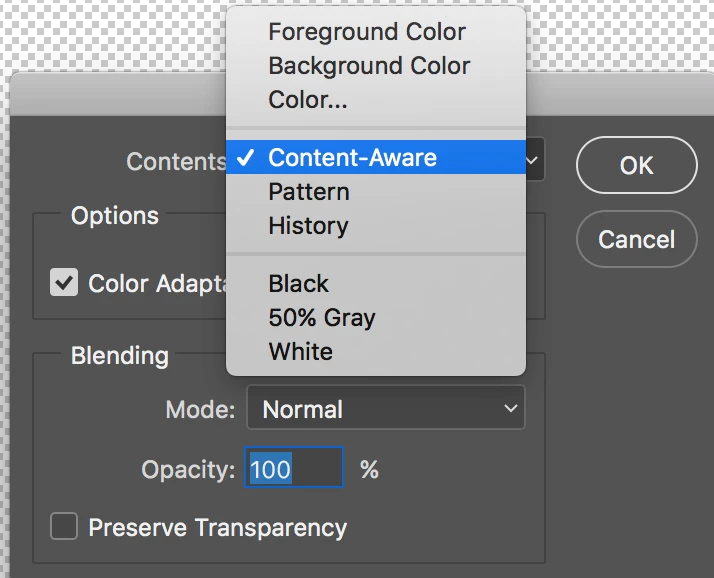Open the blending Mode dropdown showing Normal
Screen dimensions: 714x578
[x=385, y=409]
